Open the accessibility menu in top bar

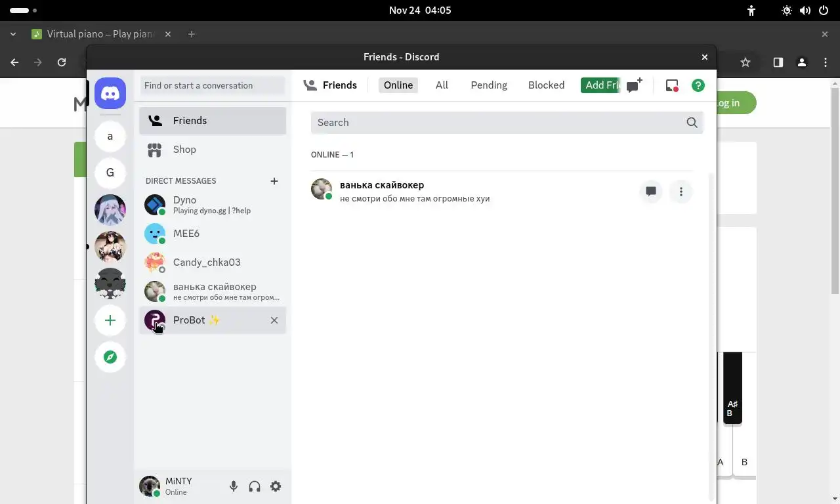(751, 10)
